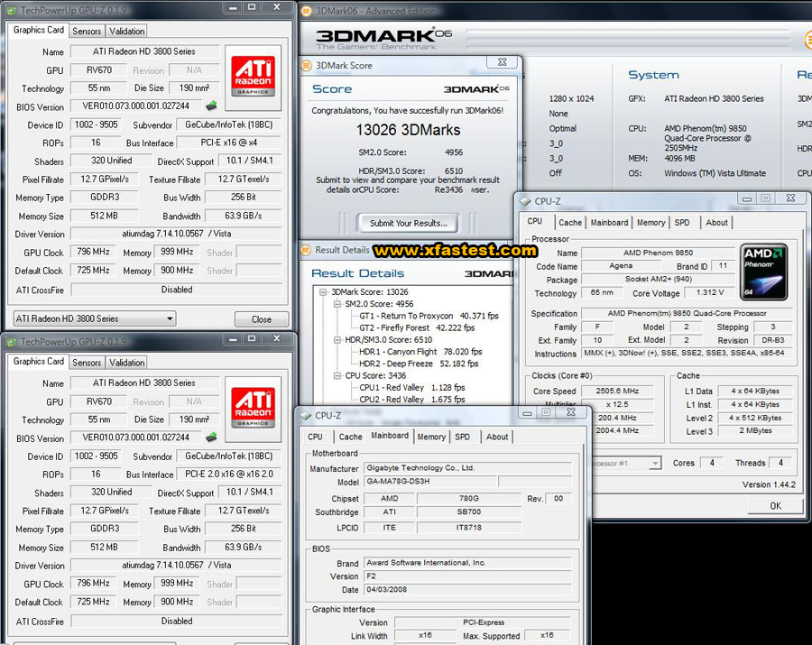The height and width of the screenshot is (645, 812).
Task: Click '1280 x 1024' resolution in 3DMark06
Action: click(571, 98)
